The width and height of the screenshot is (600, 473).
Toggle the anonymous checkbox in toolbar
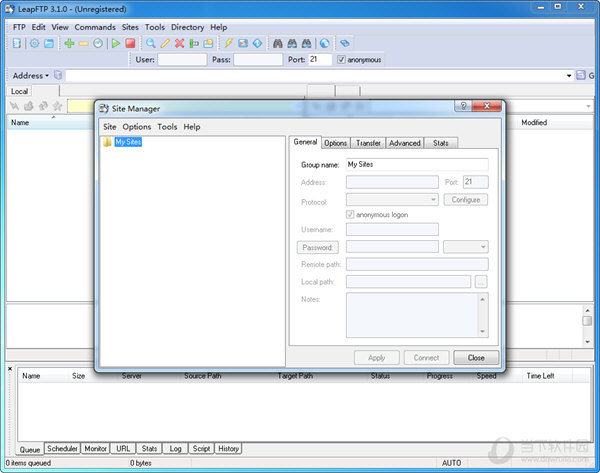[341, 59]
